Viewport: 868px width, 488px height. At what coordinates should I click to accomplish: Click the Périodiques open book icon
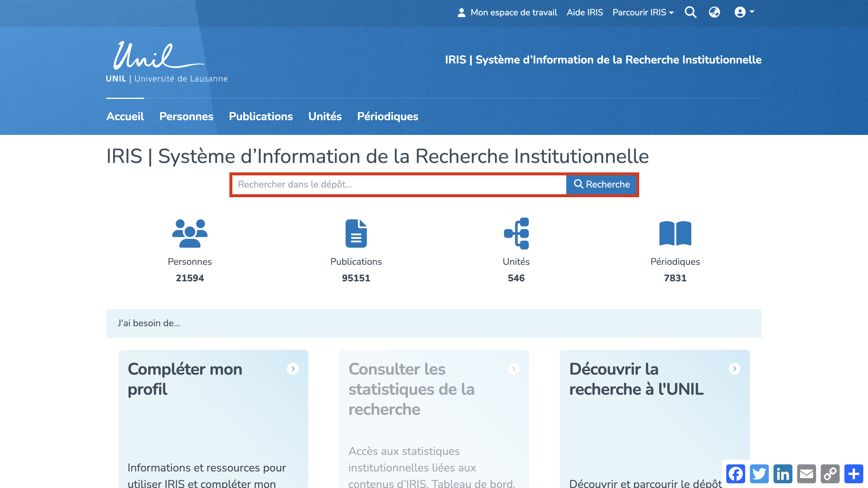675,233
